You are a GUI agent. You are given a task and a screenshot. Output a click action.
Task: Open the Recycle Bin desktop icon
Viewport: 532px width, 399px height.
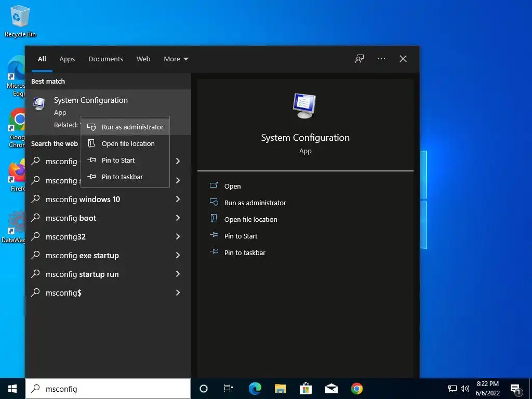[20, 21]
